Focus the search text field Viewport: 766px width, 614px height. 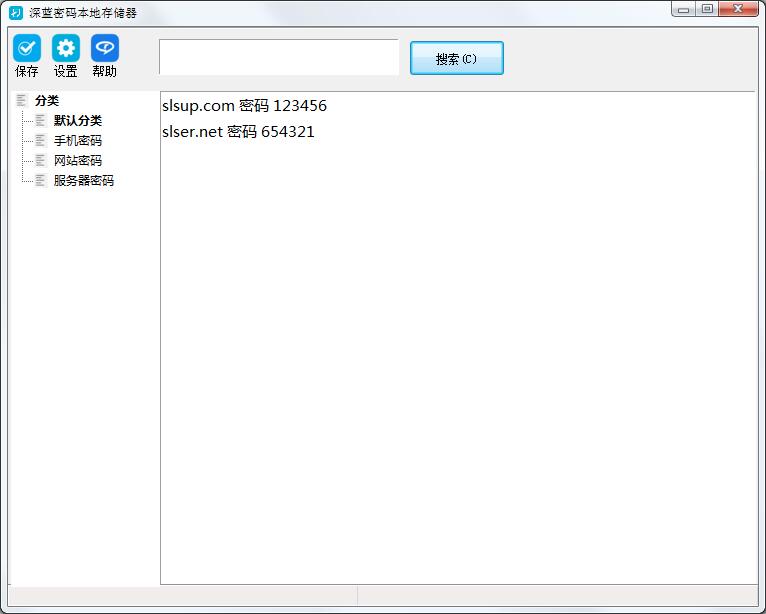278,57
